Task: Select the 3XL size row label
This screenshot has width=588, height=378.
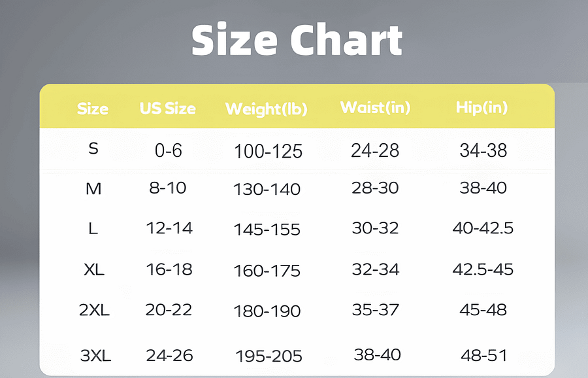Action: [x=95, y=356]
